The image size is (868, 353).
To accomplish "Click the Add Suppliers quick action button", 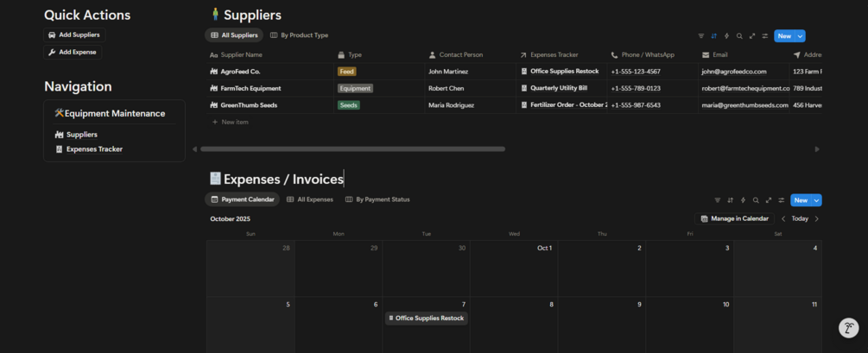I will tap(73, 35).
